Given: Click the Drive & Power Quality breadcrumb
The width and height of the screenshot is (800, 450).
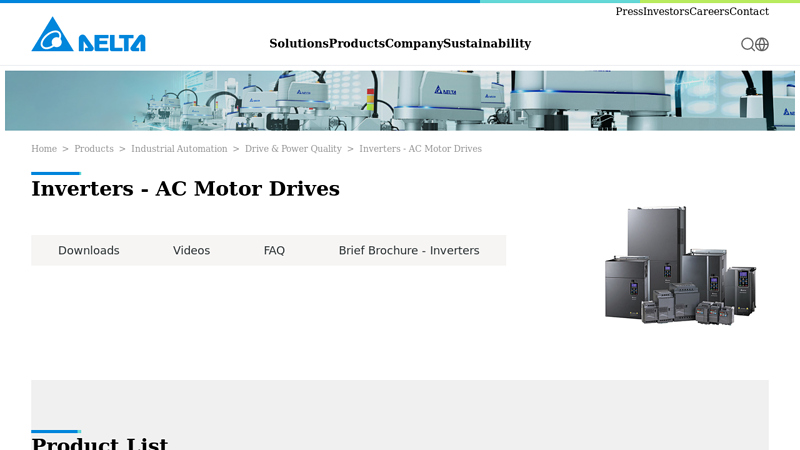Looking at the screenshot, I should tap(293, 148).
